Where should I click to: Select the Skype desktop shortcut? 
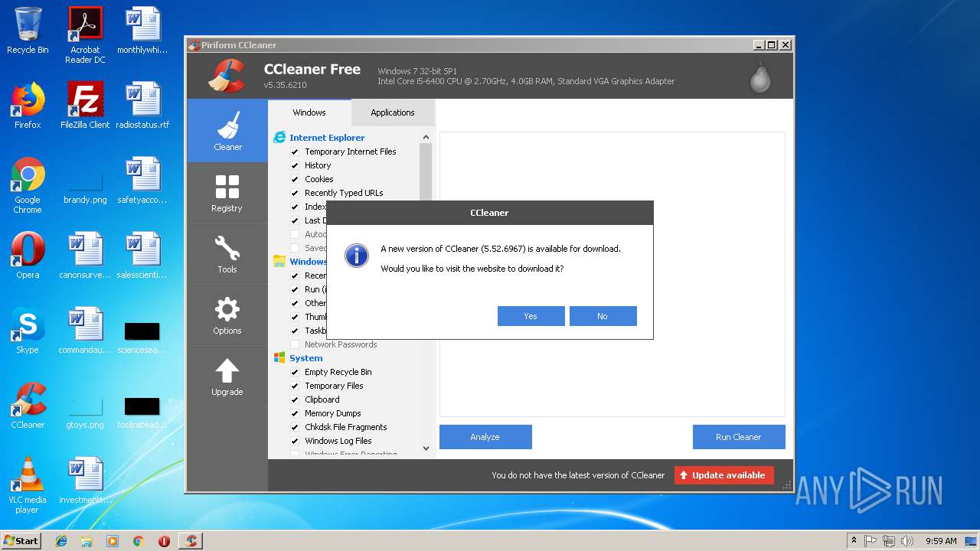[x=28, y=330]
